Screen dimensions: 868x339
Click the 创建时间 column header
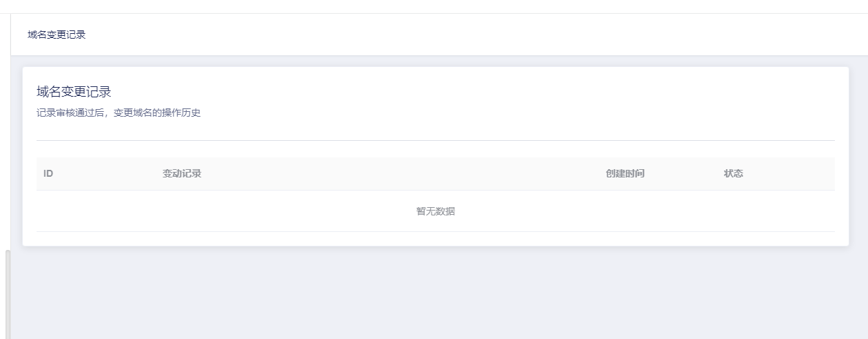click(x=625, y=174)
